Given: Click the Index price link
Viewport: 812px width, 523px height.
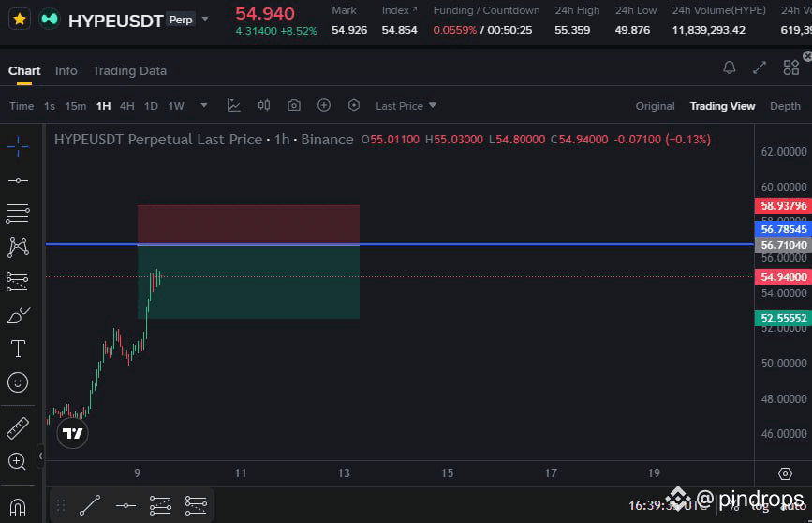Looking at the screenshot, I should pyautogui.click(x=399, y=10).
